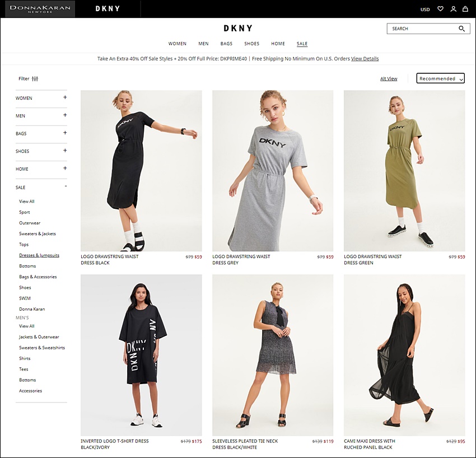Open the cami maxi dress photo
The height and width of the screenshot is (458, 476).
404,355
